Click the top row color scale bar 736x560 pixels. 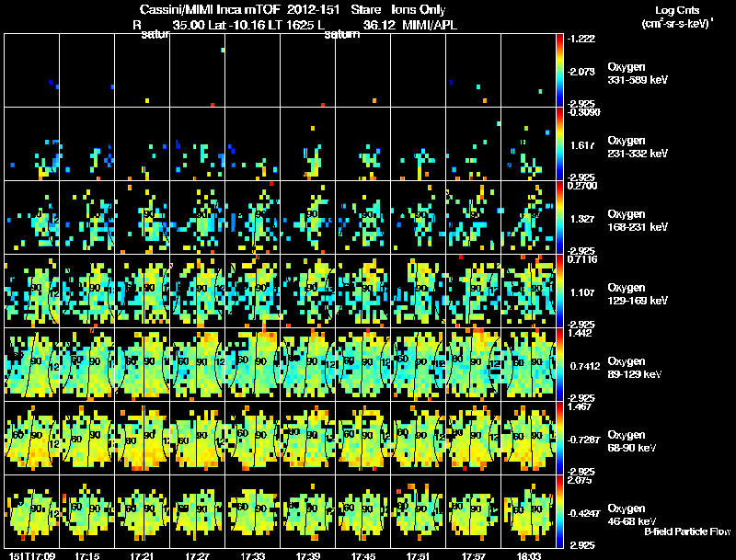click(559, 71)
